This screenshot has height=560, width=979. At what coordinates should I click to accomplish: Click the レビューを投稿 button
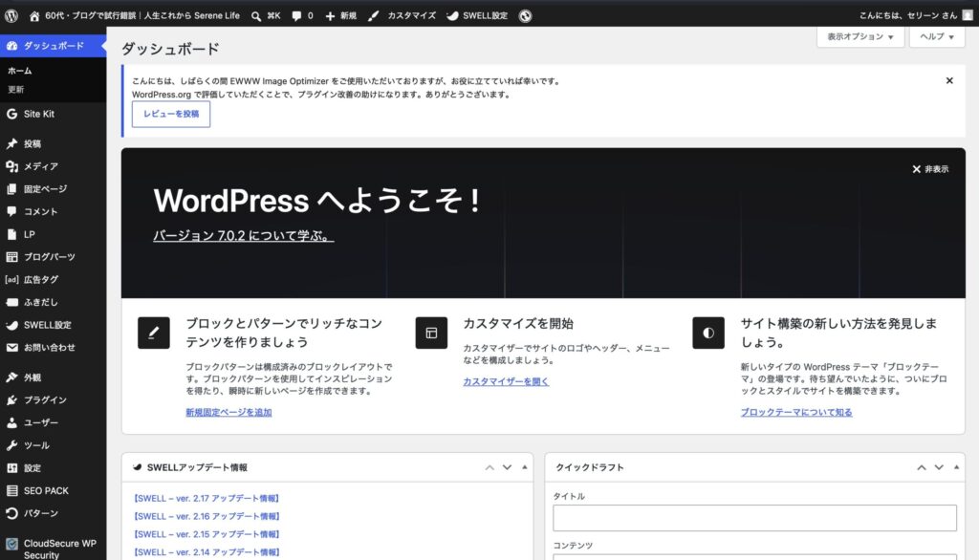tap(171, 114)
